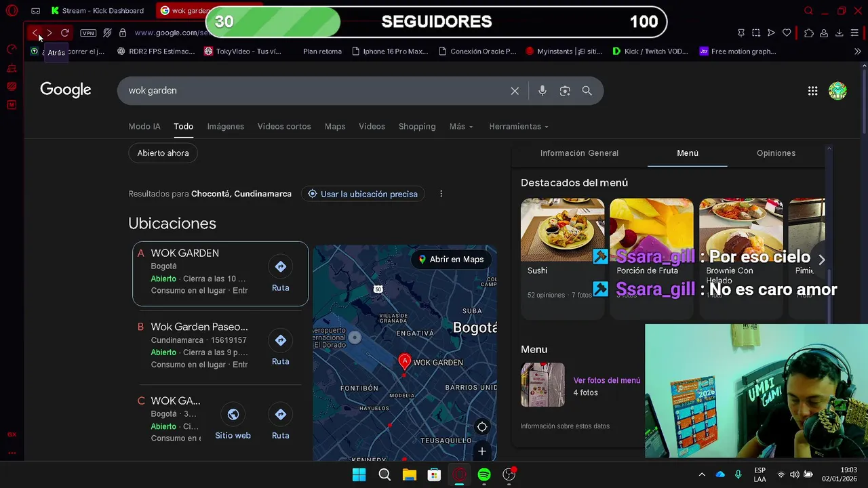Screen dimensions: 868x488
Task: Open Videos cortos tab
Action: click(x=284, y=127)
